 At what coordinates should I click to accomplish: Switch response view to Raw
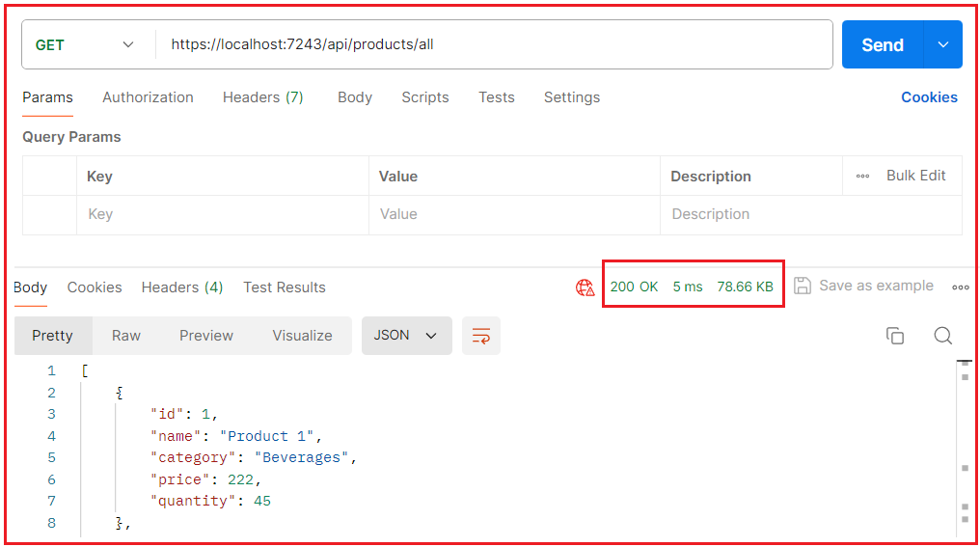click(x=126, y=336)
